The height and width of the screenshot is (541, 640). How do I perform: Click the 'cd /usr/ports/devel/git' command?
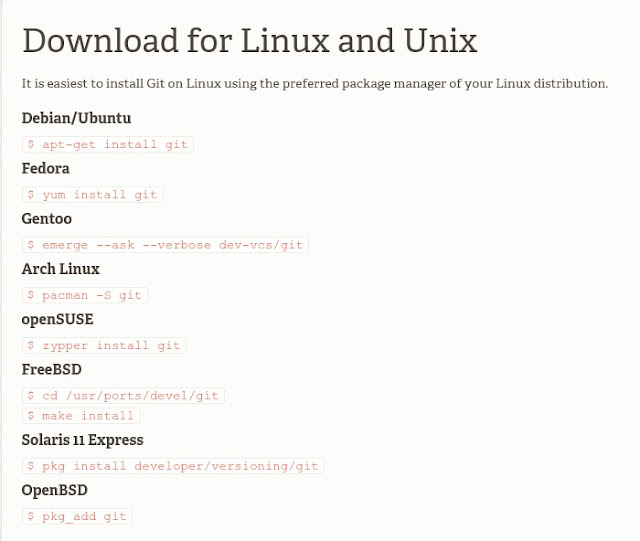point(123,396)
